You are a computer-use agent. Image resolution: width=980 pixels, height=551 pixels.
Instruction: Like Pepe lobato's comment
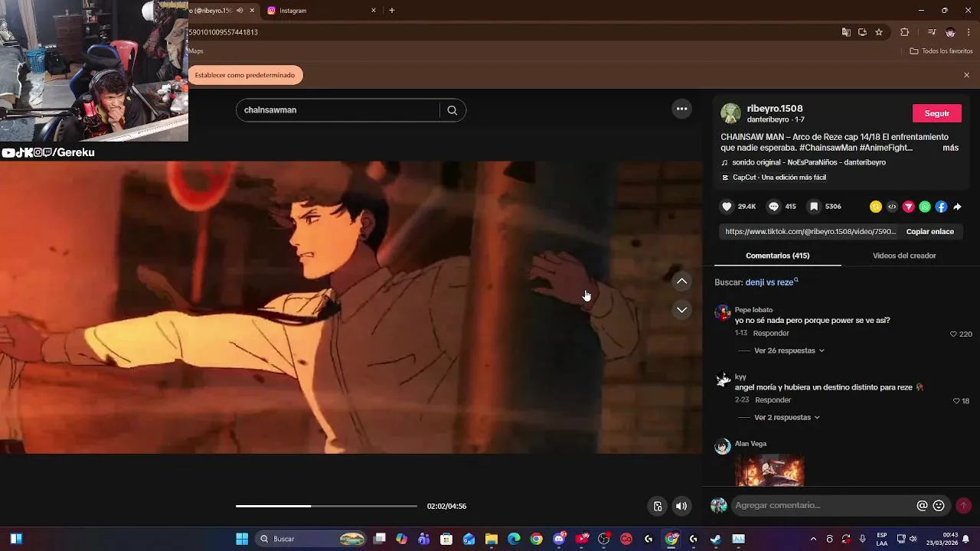[x=953, y=334]
